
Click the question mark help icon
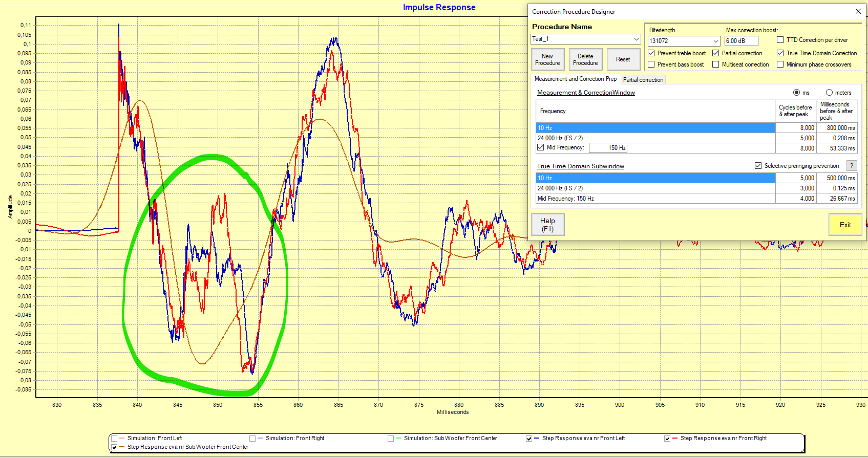point(852,166)
